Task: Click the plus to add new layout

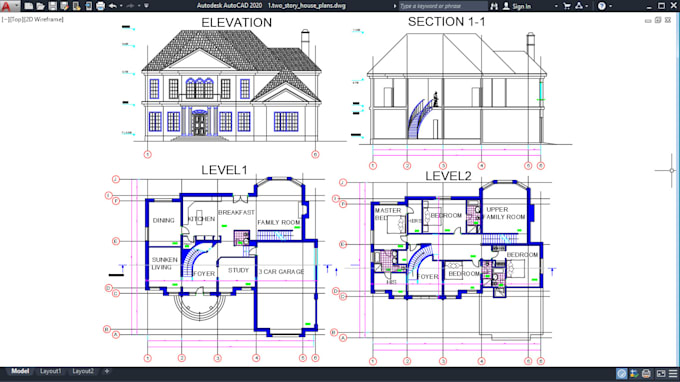Action: click(x=107, y=371)
